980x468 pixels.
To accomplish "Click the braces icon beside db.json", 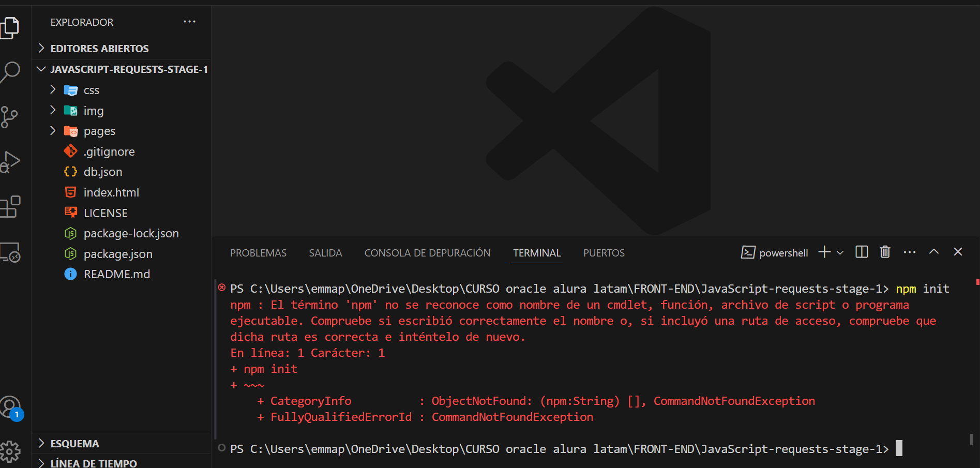I will pos(70,172).
